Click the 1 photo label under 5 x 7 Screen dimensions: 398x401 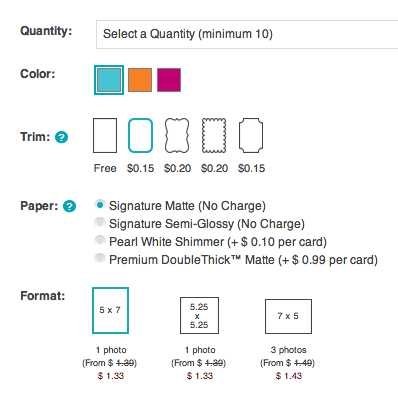111,350
